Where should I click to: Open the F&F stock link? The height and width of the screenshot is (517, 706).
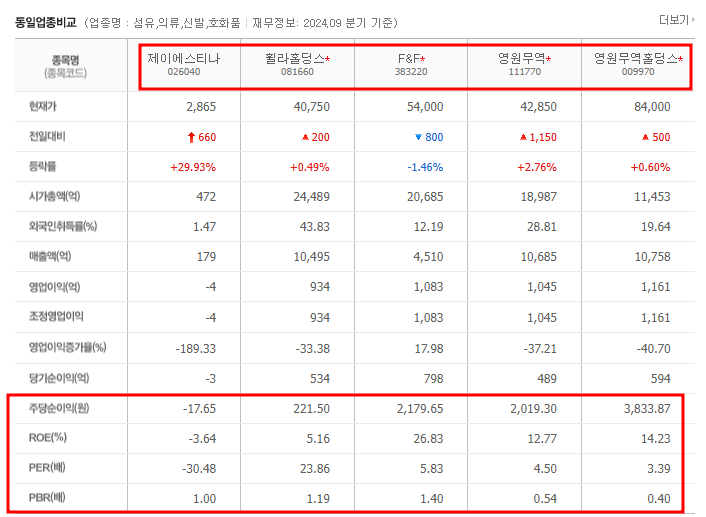pos(408,59)
